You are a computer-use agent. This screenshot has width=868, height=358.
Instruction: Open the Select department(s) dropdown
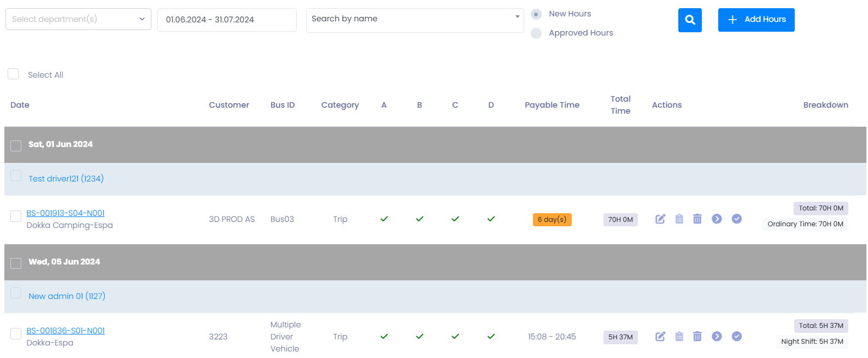(78, 19)
